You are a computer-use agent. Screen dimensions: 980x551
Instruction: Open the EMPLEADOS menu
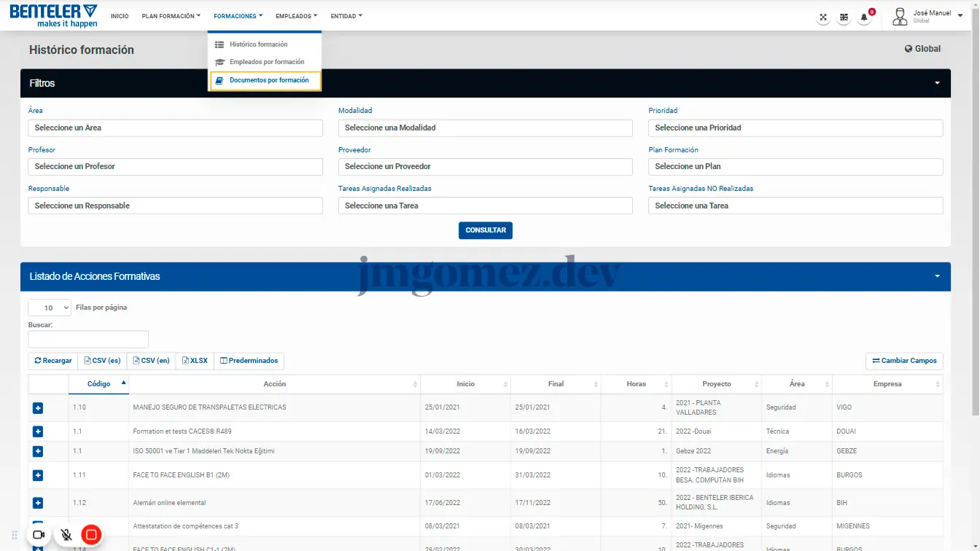coord(296,16)
